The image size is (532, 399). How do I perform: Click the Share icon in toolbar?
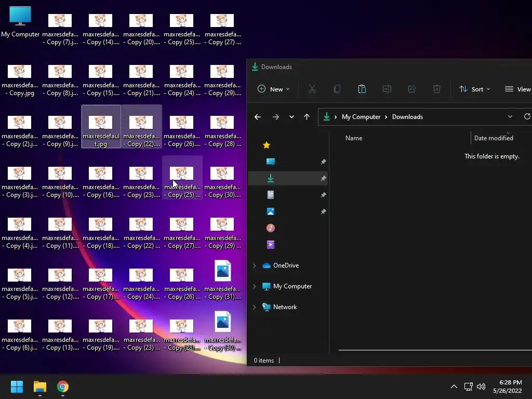[x=412, y=89]
